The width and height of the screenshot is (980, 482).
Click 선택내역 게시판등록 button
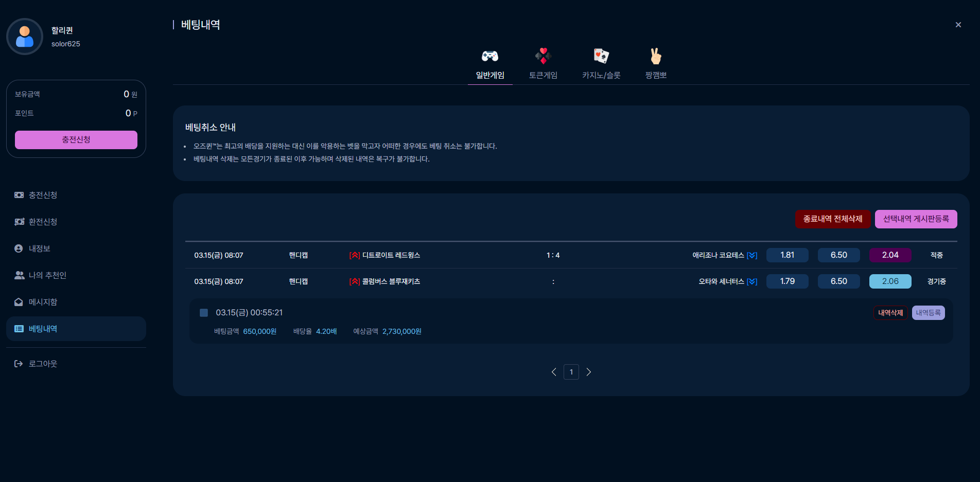click(916, 219)
